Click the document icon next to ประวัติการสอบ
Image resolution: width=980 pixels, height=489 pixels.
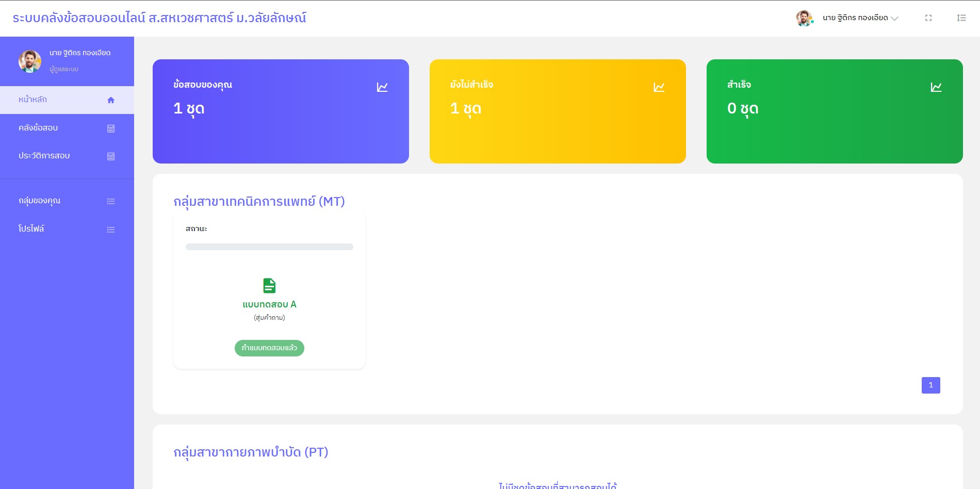click(111, 156)
